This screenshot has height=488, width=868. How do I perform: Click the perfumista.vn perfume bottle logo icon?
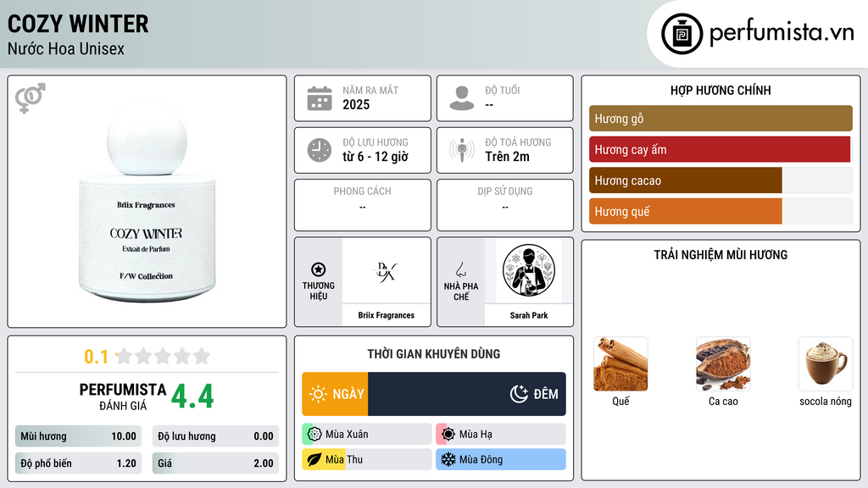tap(682, 34)
